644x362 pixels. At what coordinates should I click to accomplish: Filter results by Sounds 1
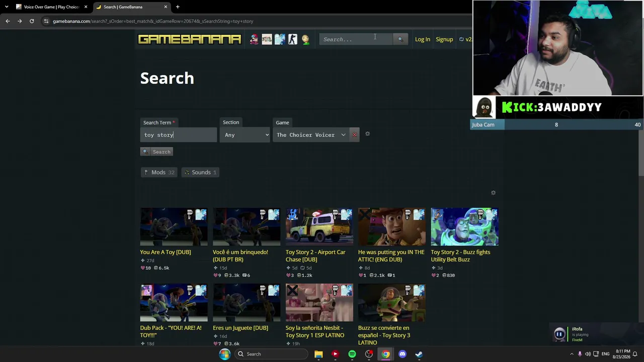(x=200, y=172)
